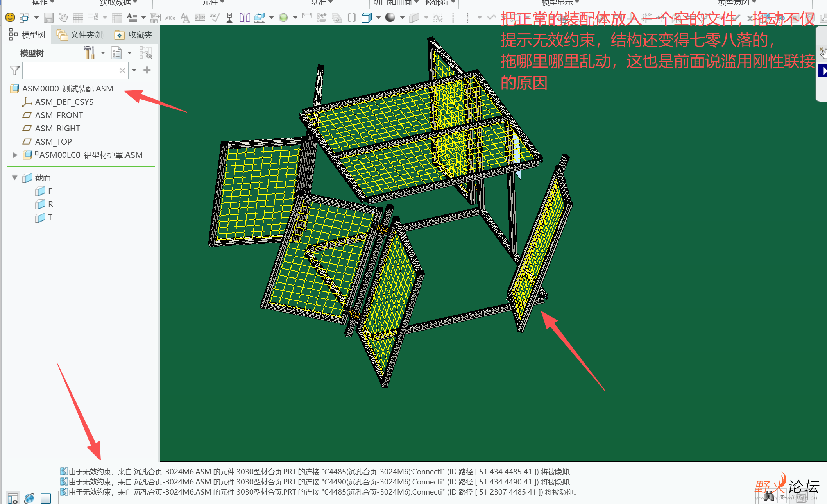Open the dropdown beside the list document icon
Screen dimensions: 827x504
click(x=130, y=53)
